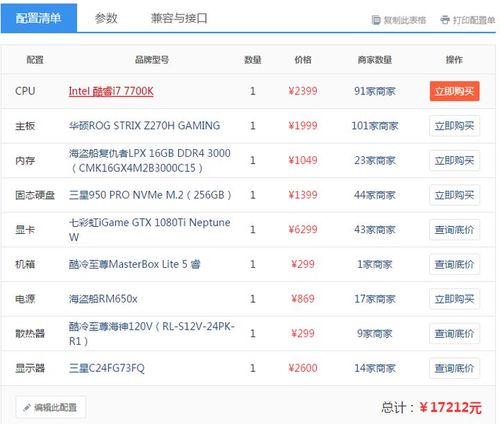Click 查询底价 for the 显卡 row

click(x=454, y=230)
